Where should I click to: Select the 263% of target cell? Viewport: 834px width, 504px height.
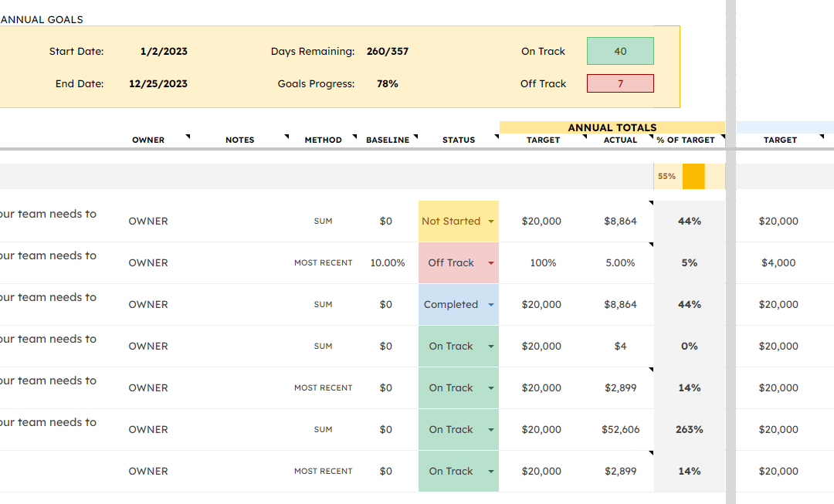(690, 430)
